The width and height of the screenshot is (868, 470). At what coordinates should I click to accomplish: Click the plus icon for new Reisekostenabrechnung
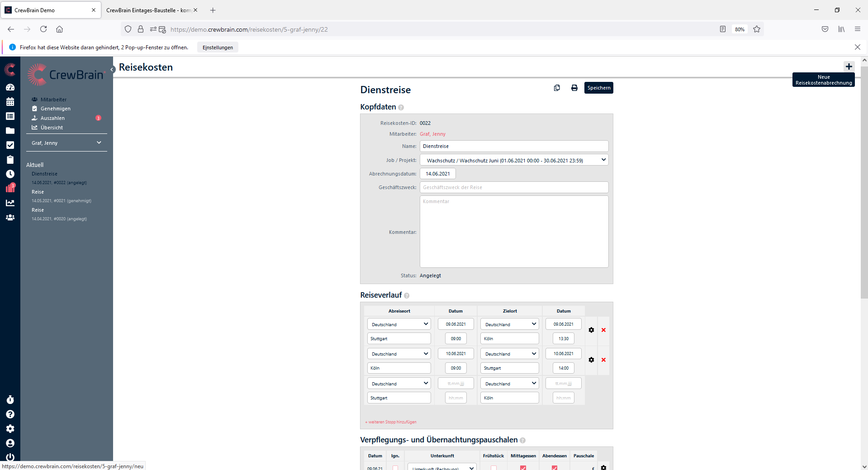849,66
